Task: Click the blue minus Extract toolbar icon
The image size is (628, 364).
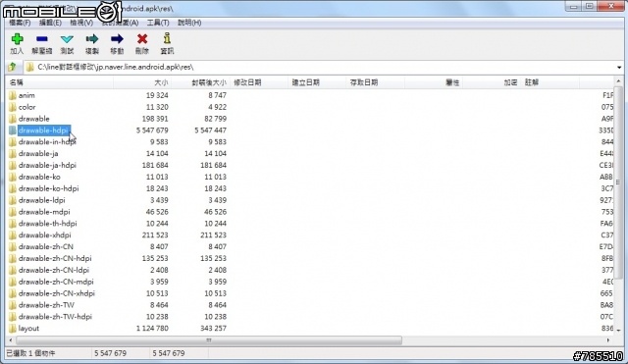Action: pyautogui.click(x=41, y=39)
